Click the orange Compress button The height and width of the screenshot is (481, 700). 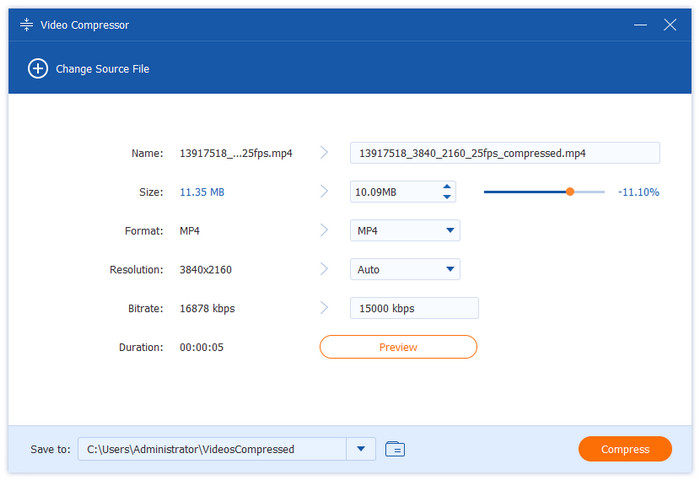(x=625, y=449)
